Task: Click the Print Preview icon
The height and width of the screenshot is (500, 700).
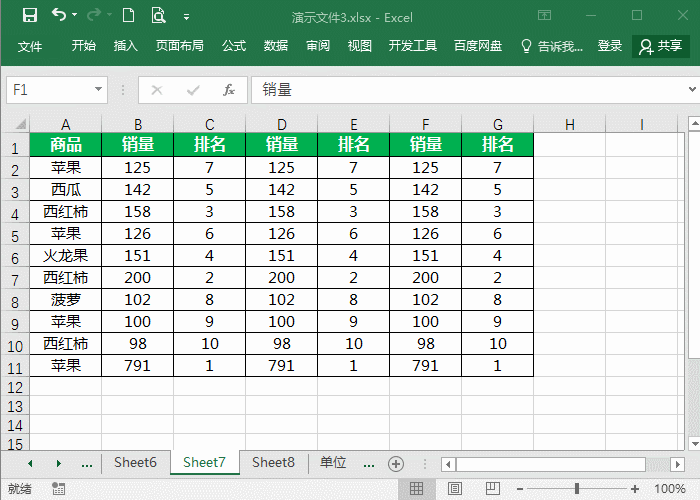Action: (x=158, y=16)
